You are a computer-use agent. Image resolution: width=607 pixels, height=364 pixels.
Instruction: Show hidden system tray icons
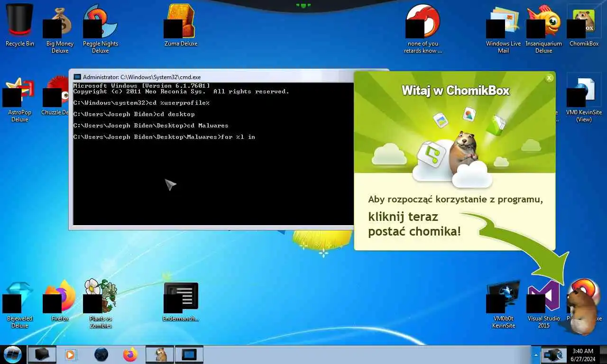pyautogui.click(x=536, y=355)
